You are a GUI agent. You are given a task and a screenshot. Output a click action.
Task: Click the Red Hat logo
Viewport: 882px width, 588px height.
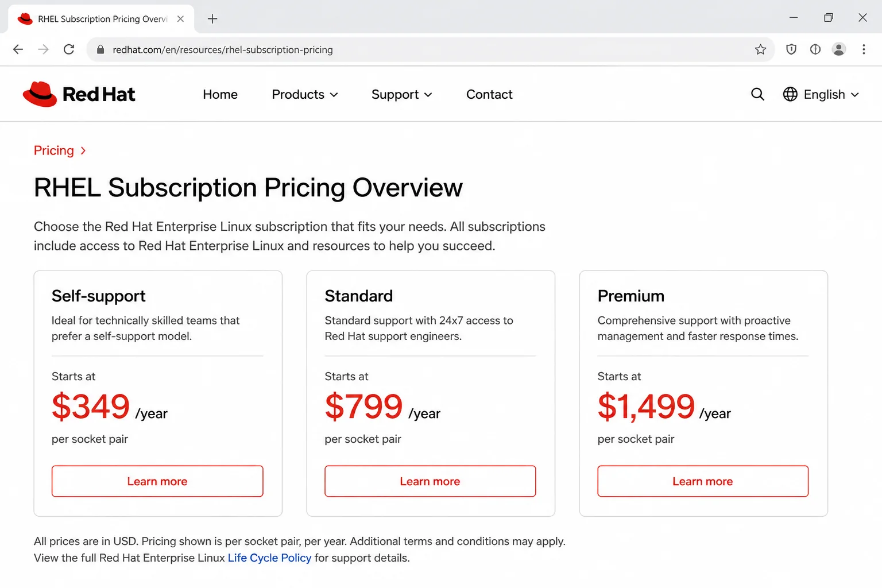79,94
